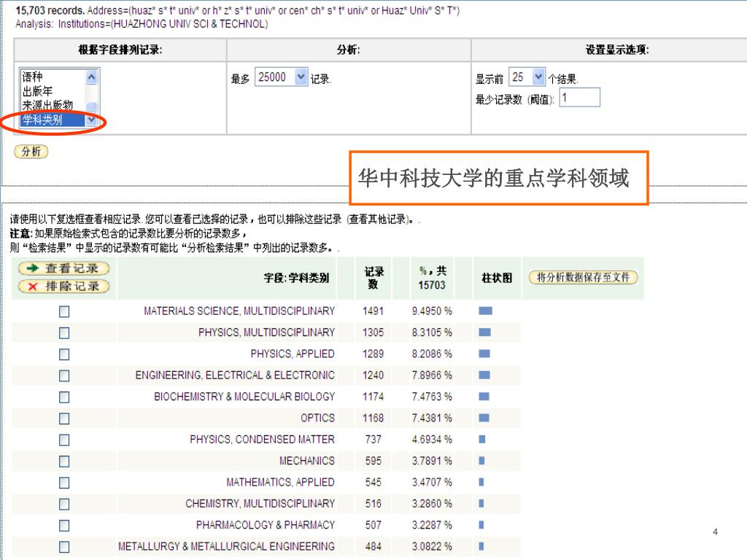This screenshot has width=747, height=560.
Task: Click record count 1289
Action: 373,354
